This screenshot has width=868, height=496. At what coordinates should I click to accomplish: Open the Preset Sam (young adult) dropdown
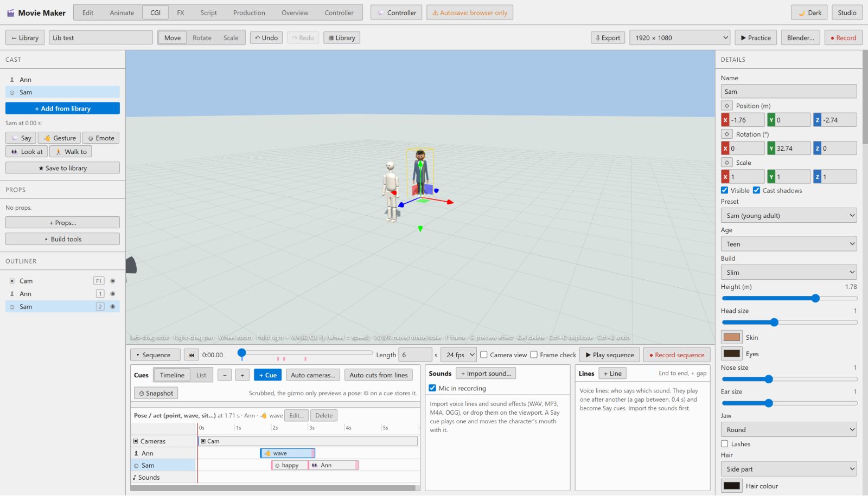click(x=789, y=216)
